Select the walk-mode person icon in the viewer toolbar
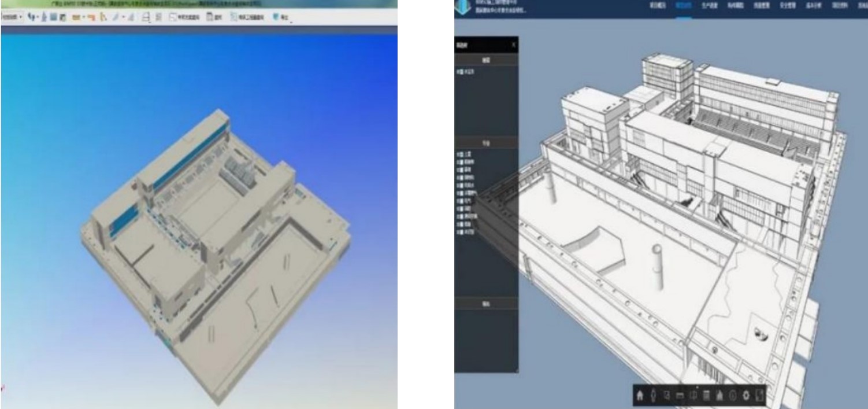The height and width of the screenshot is (409, 868). pos(654,395)
